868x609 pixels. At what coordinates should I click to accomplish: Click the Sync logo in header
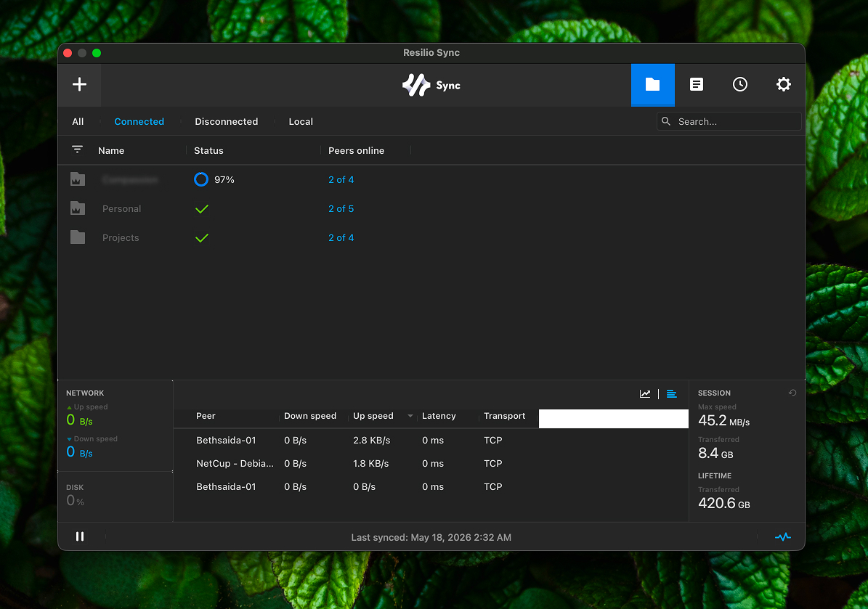pyautogui.click(x=431, y=85)
